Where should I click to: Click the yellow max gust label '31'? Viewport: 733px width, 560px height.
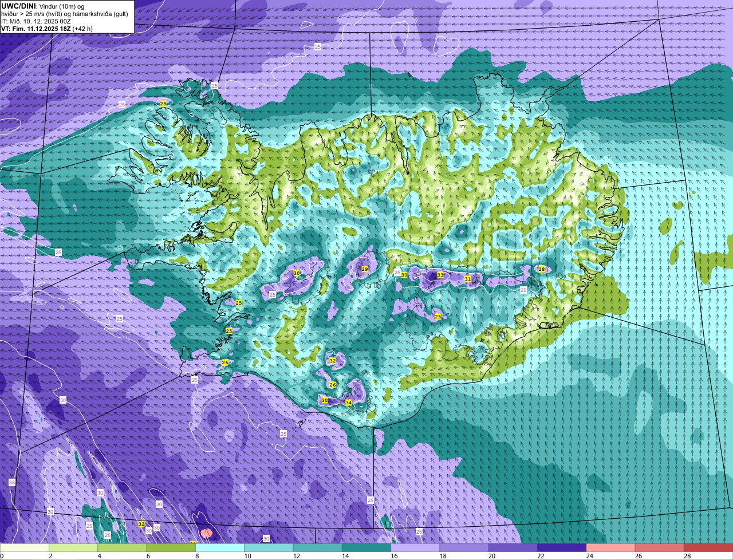click(467, 279)
